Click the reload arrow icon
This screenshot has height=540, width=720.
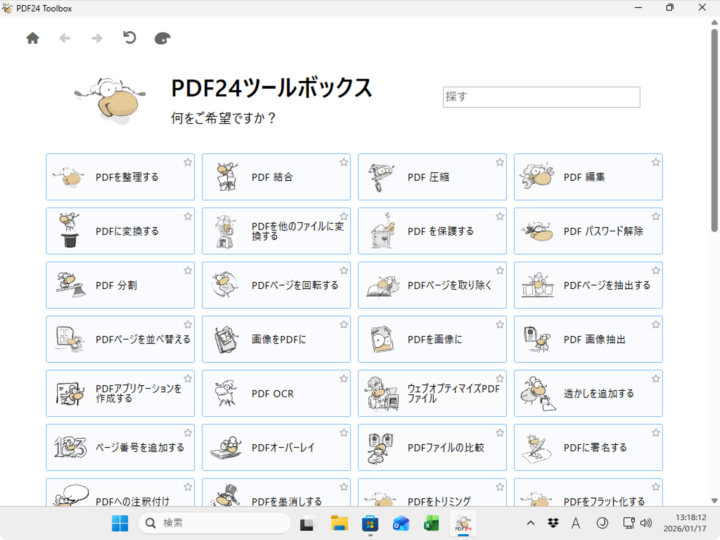128,38
